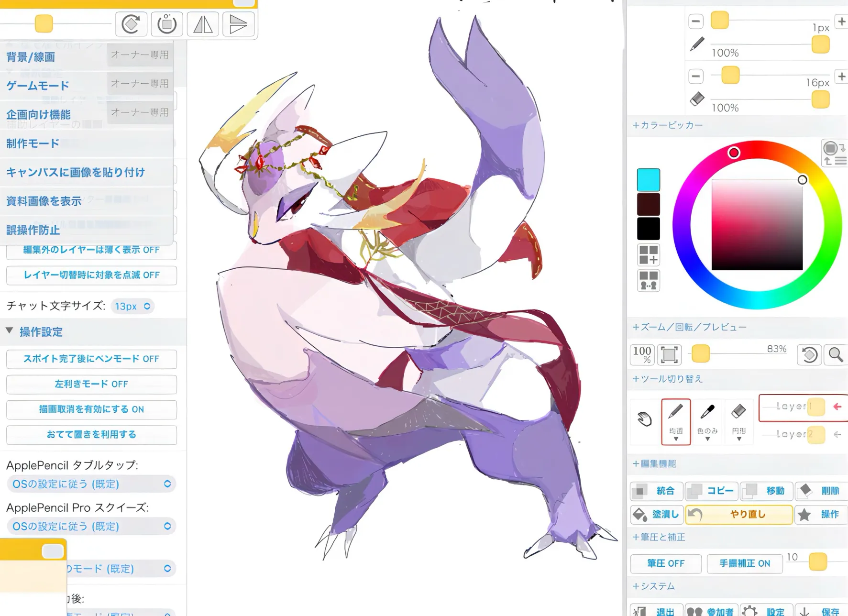Select 誤操作防止 menu item

pos(87,230)
